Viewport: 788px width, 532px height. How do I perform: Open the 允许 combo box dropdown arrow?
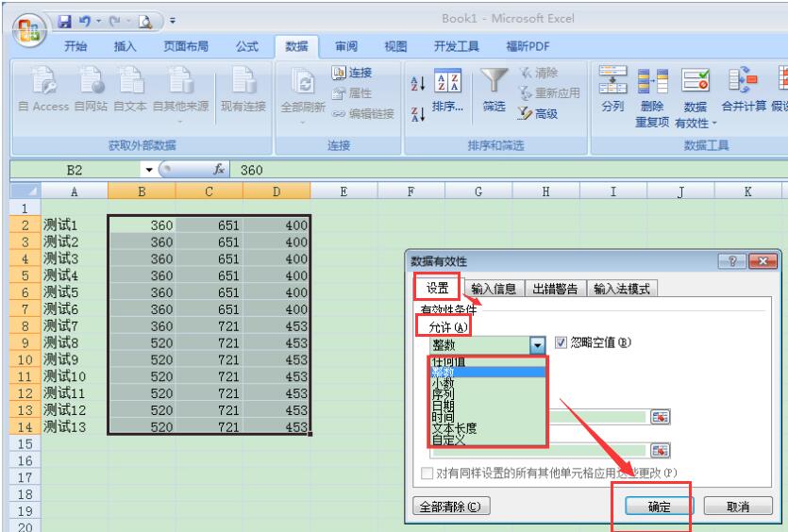[x=538, y=346]
